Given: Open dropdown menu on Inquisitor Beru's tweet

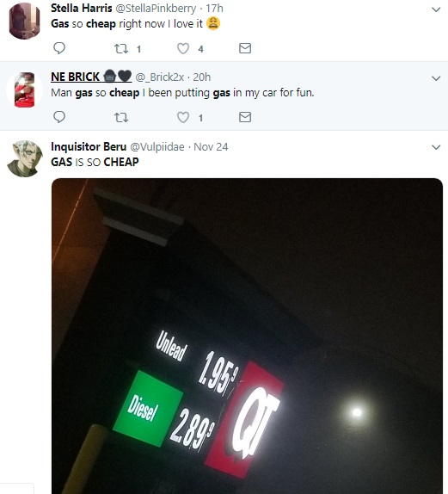Looking at the screenshot, I should [436, 147].
